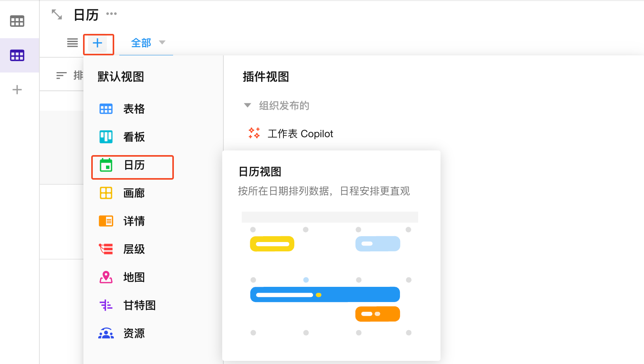
Task: Click the expand arrows icon beside 日历 title
Action: (57, 15)
